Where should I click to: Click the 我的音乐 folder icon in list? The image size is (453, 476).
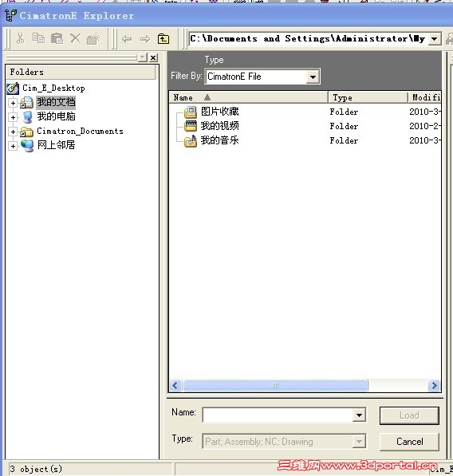[191, 141]
